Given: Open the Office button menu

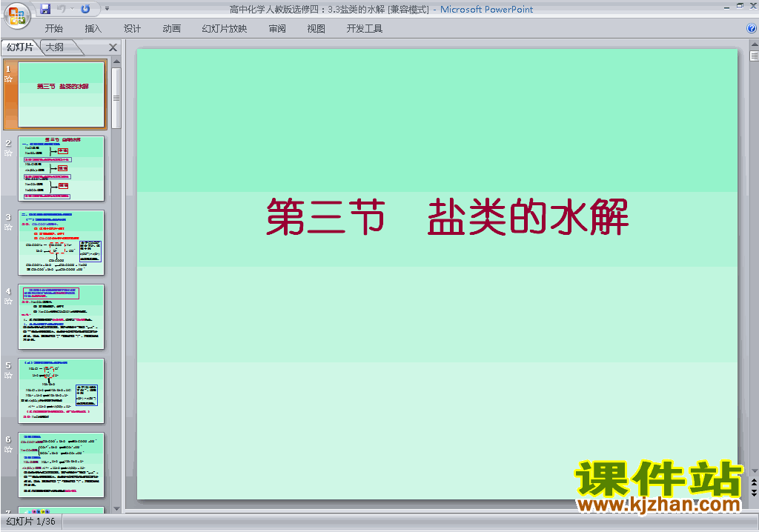Looking at the screenshot, I should click(x=17, y=16).
